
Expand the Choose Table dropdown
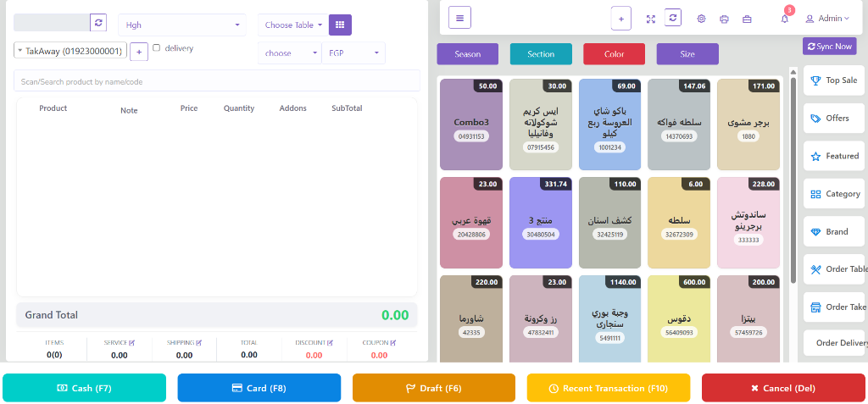[x=293, y=25]
